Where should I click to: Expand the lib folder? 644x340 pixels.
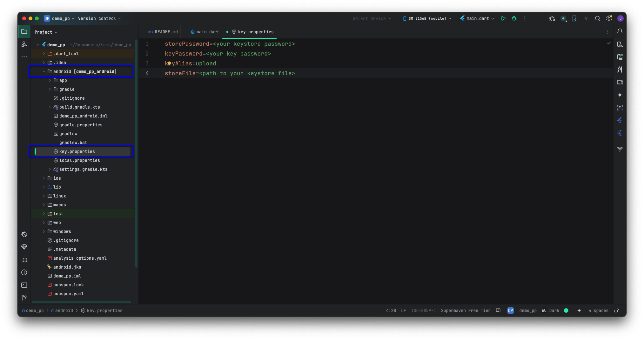click(x=44, y=187)
